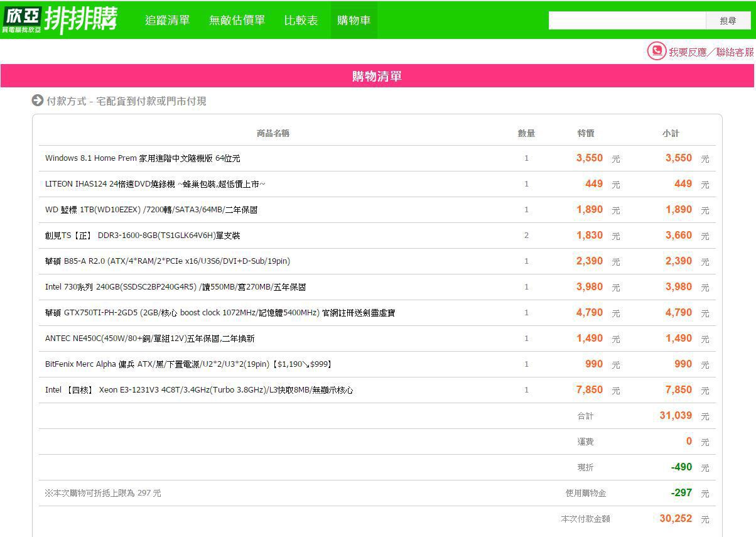Select 華碩 GTX750TI graphics card item
The height and width of the screenshot is (537, 756).
220,313
